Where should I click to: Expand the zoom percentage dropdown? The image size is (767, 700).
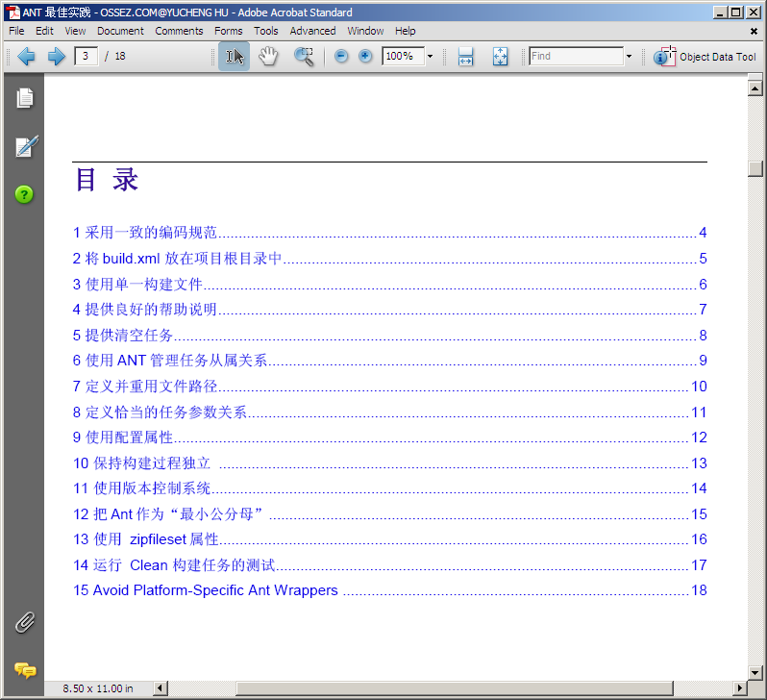pos(430,57)
